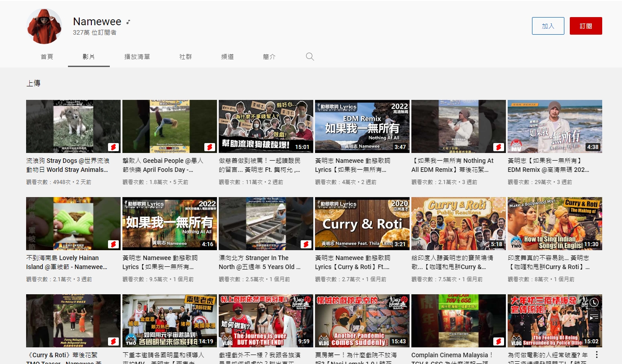The width and height of the screenshot is (622, 364).
Task: Open 【如果我一無所有 Nothing At All EDM Remix】幕後花絮 title
Action: coord(452,165)
